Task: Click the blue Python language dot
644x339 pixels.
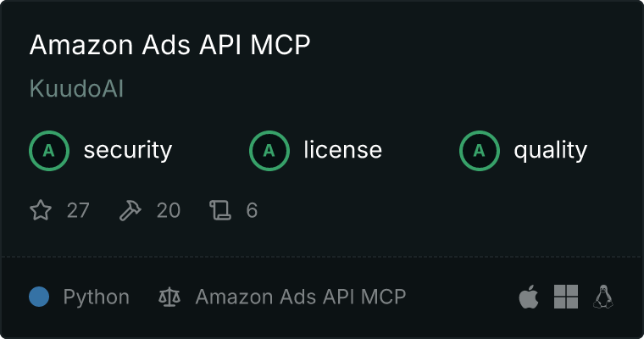Action: [39, 297]
